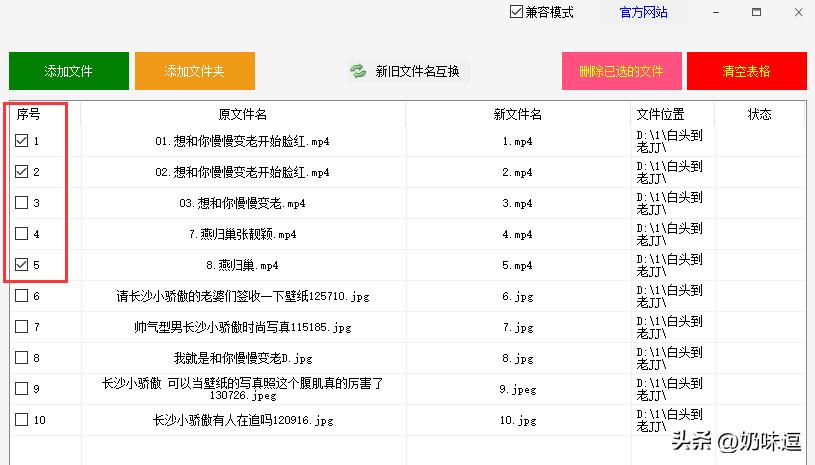Close the application window
Viewport: 815px width, 465px height.
tap(799, 12)
